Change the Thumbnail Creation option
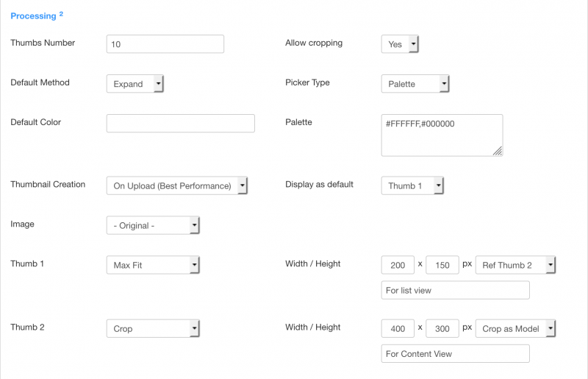This screenshot has width=588, height=379. pos(176,185)
